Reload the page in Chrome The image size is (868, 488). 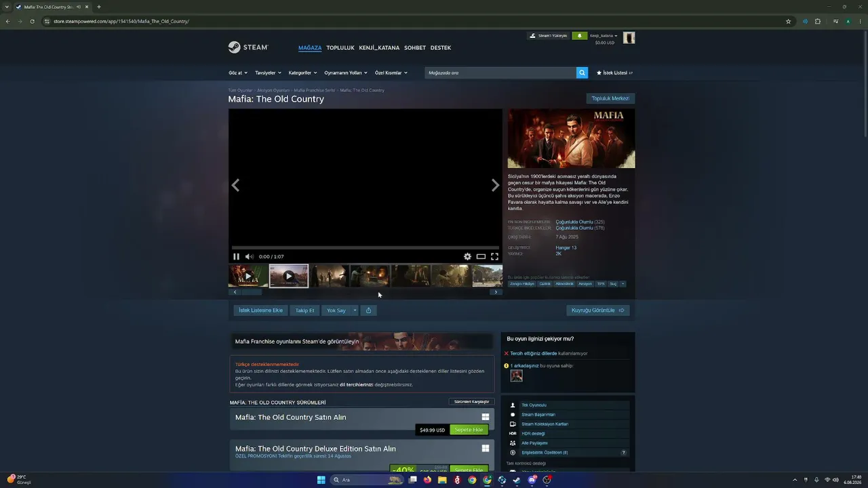(32, 21)
